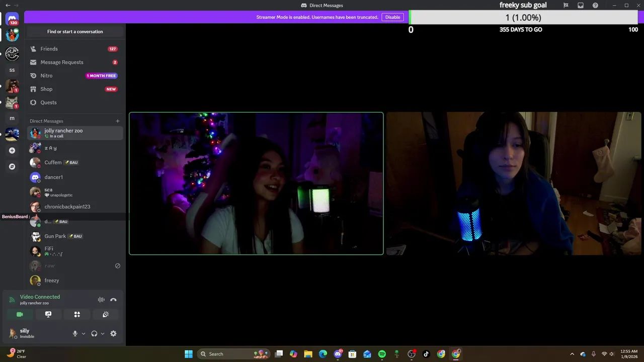Expand headphone output options arrow
This screenshot has width=644, height=362.
pos(103,333)
